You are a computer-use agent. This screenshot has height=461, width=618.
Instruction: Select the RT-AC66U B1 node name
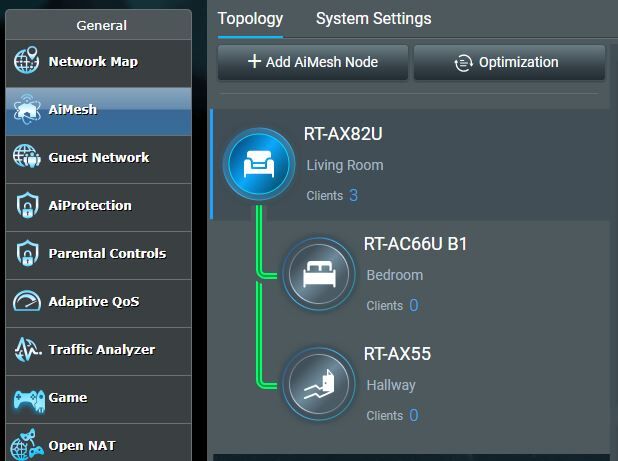(x=415, y=244)
